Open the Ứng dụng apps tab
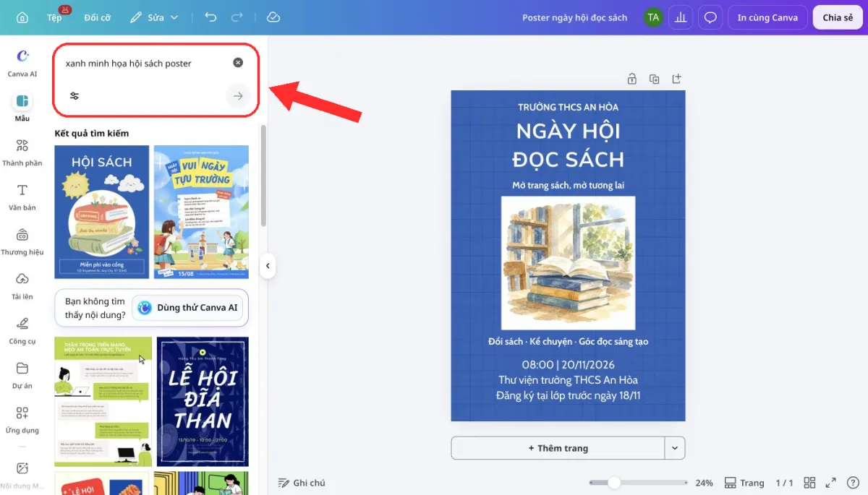Image resolution: width=868 pixels, height=495 pixels. pos(22,419)
